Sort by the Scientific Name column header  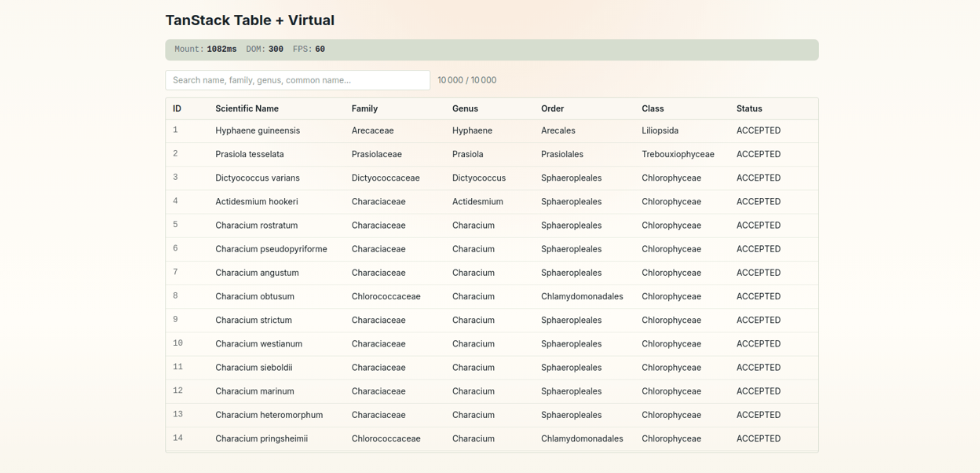click(247, 108)
